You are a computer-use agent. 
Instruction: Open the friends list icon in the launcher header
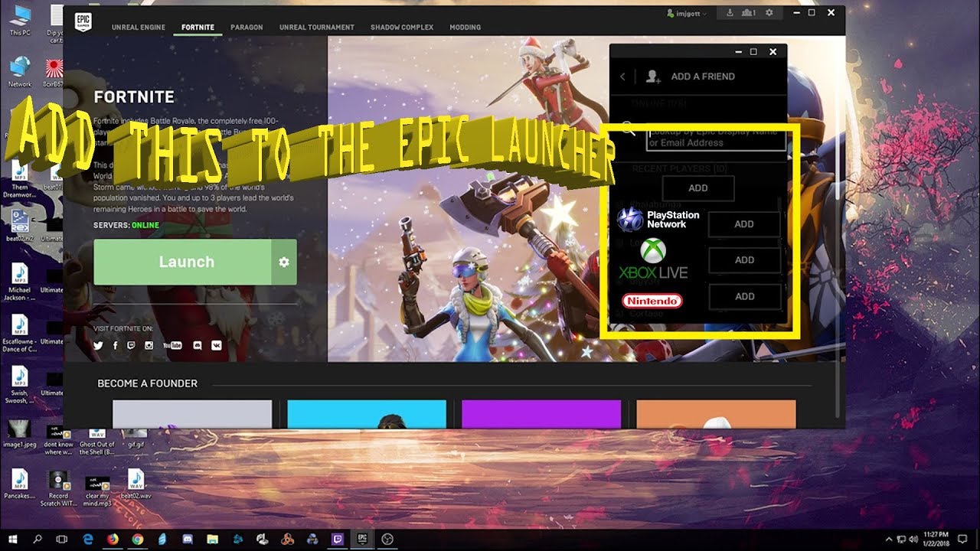click(x=749, y=13)
